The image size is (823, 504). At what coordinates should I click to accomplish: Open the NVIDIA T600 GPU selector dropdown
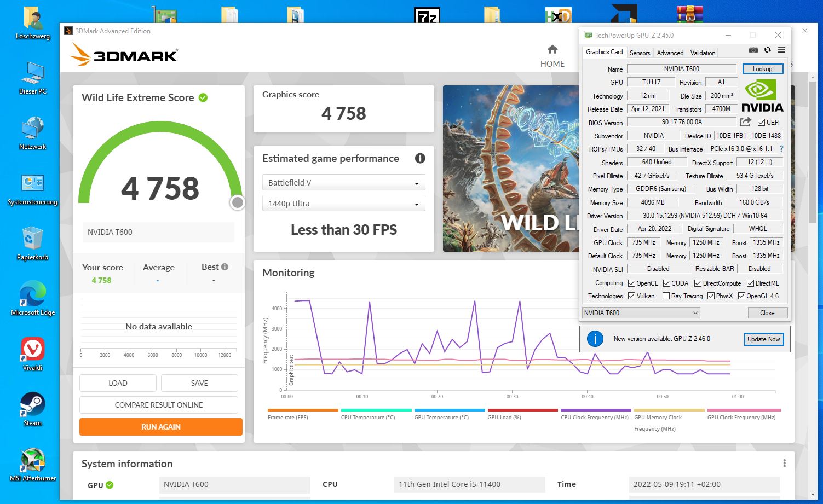pyautogui.click(x=641, y=313)
